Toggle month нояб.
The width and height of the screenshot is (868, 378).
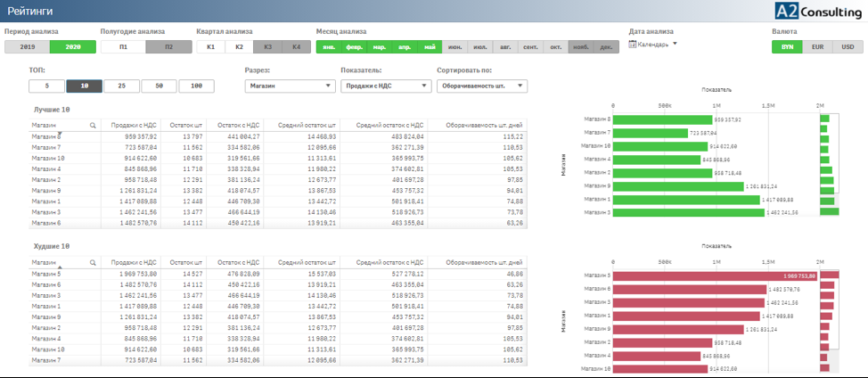click(582, 47)
